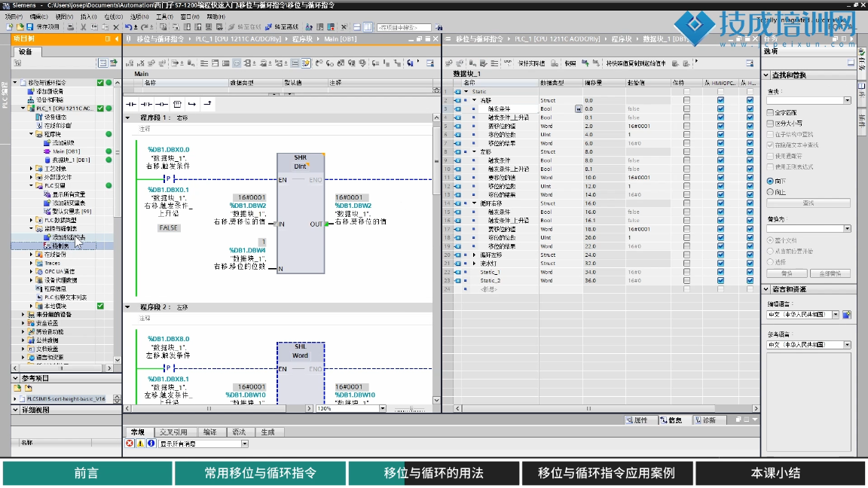Image resolution: width=868 pixels, height=488 pixels.
Task: Open the 查找 search text dropdown
Action: pos(848,100)
